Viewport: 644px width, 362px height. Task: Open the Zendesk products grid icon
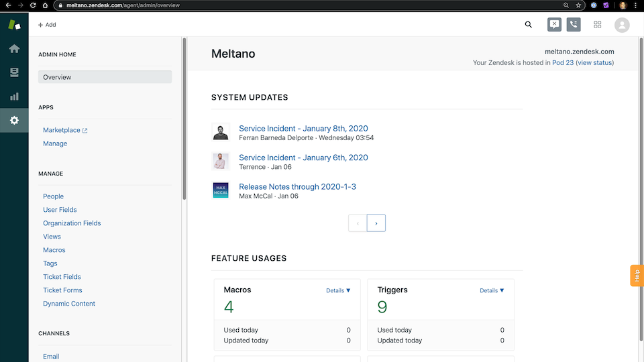click(597, 25)
